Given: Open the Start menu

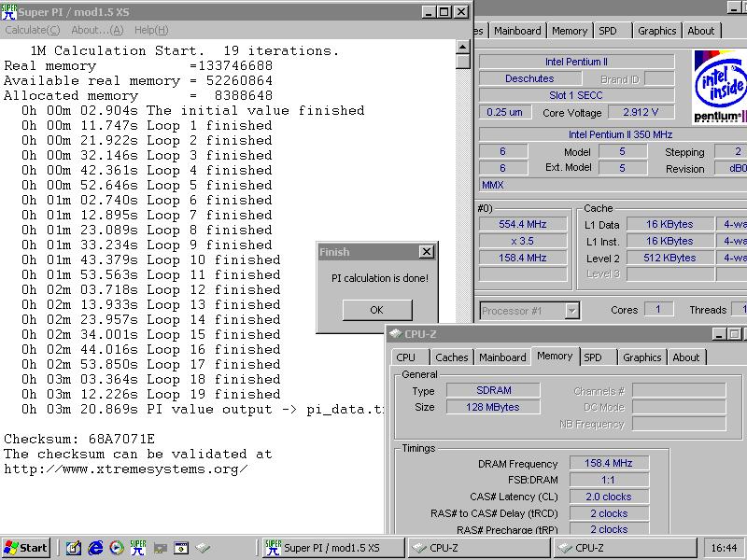Looking at the screenshot, I should [x=25, y=548].
